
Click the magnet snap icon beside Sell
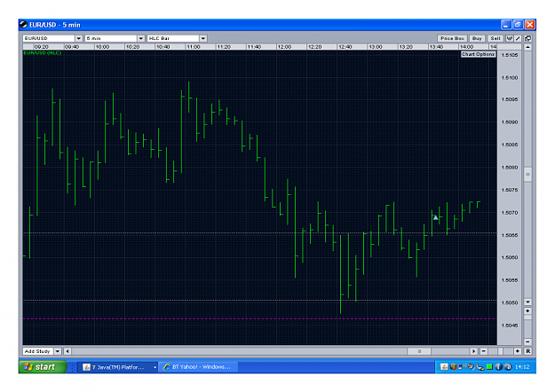point(510,38)
